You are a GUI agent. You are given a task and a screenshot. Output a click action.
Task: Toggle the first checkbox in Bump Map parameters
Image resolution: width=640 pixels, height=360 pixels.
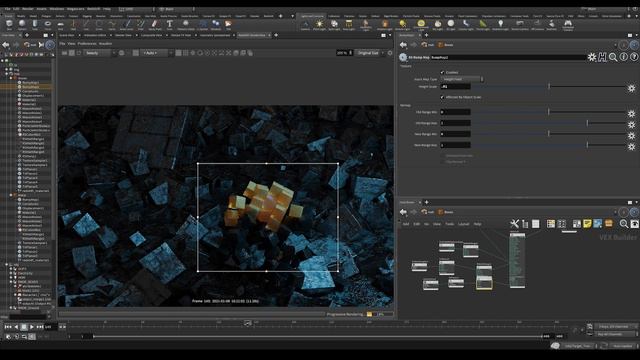click(442, 72)
